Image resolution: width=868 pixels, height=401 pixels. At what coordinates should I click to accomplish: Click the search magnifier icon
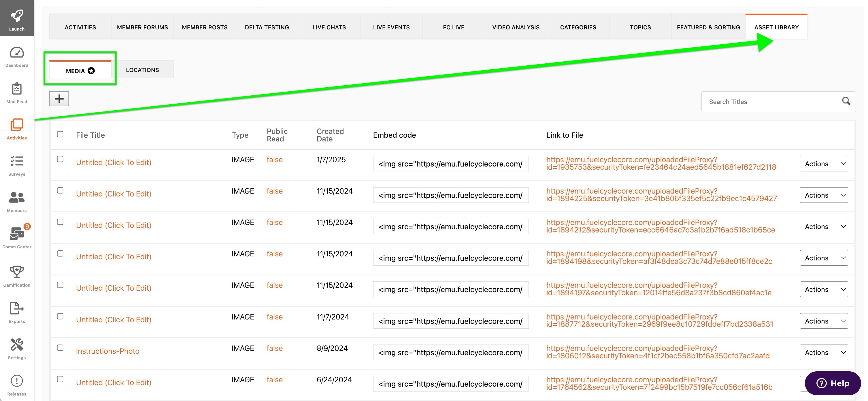click(846, 101)
